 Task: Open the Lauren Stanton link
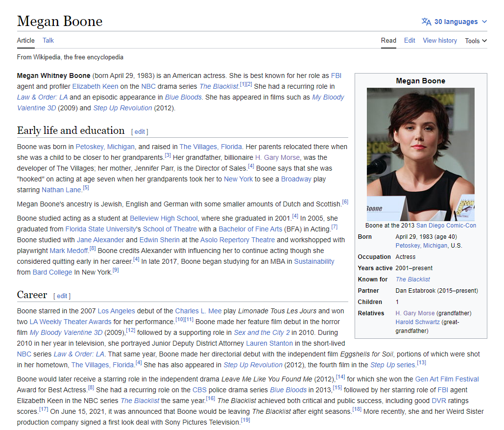click(269, 343)
